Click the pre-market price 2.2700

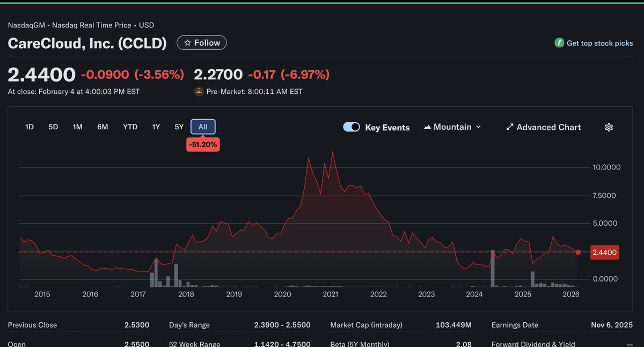pos(218,75)
